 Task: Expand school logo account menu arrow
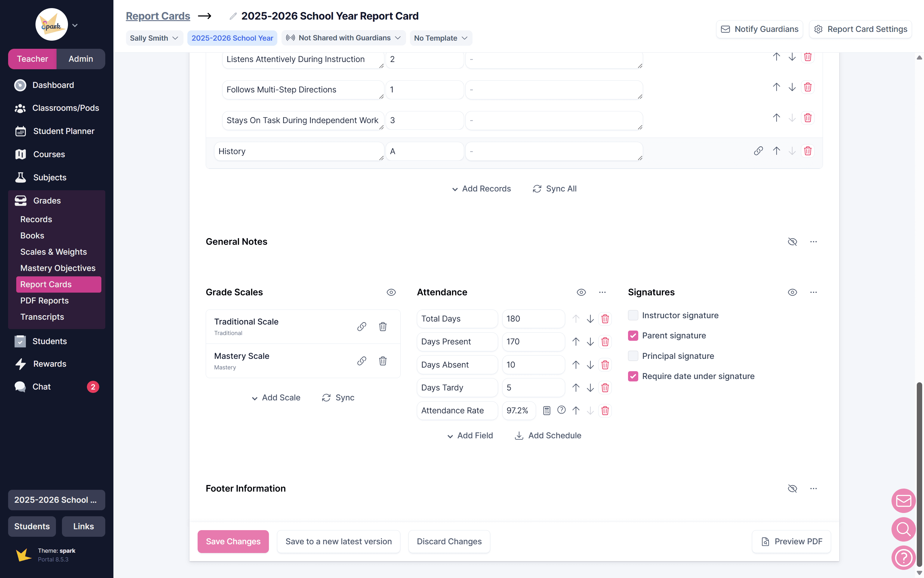(x=75, y=25)
